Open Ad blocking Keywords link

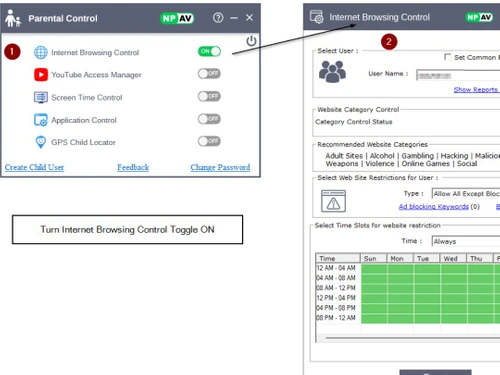tap(434, 207)
